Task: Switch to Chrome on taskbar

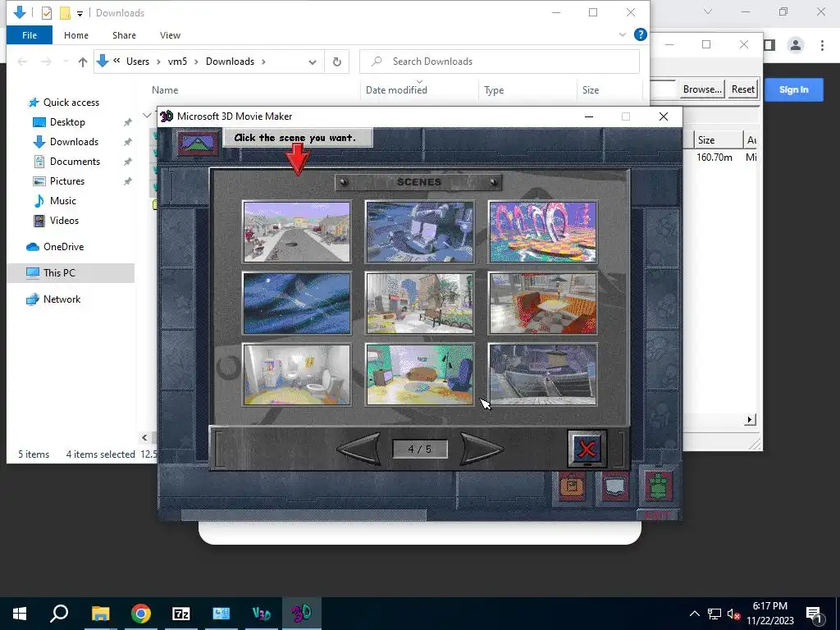Action: (140, 614)
